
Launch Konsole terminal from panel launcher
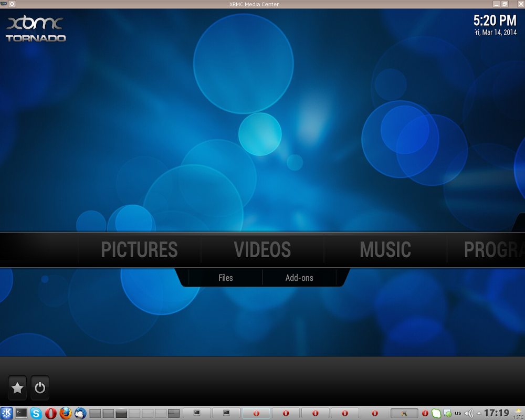click(22, 413)
